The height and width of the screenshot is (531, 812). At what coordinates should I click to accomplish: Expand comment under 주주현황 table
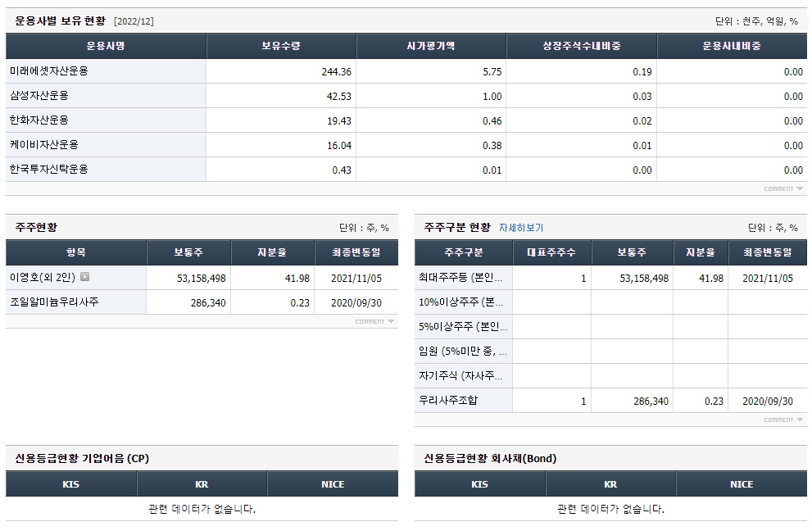(x=374, y=322)
